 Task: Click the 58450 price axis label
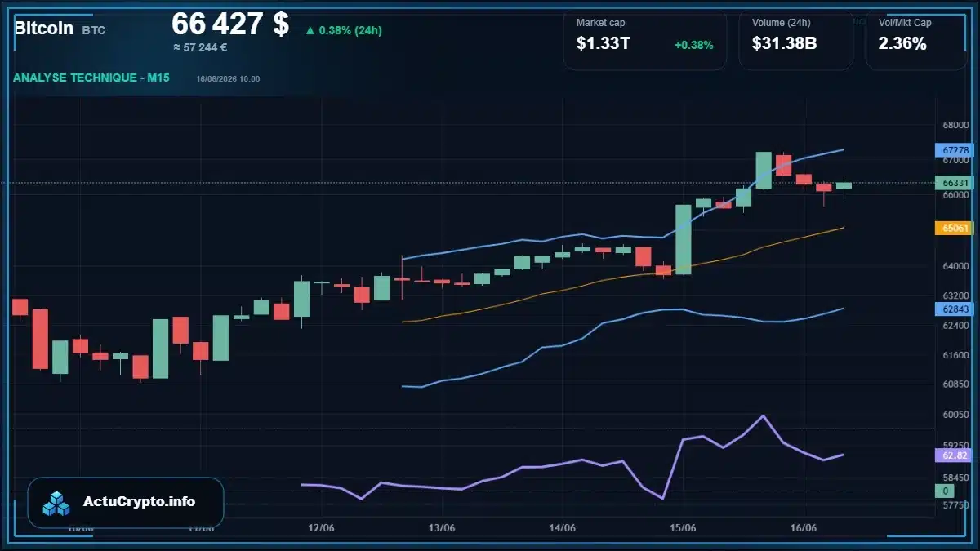click(x=955, y=478)
